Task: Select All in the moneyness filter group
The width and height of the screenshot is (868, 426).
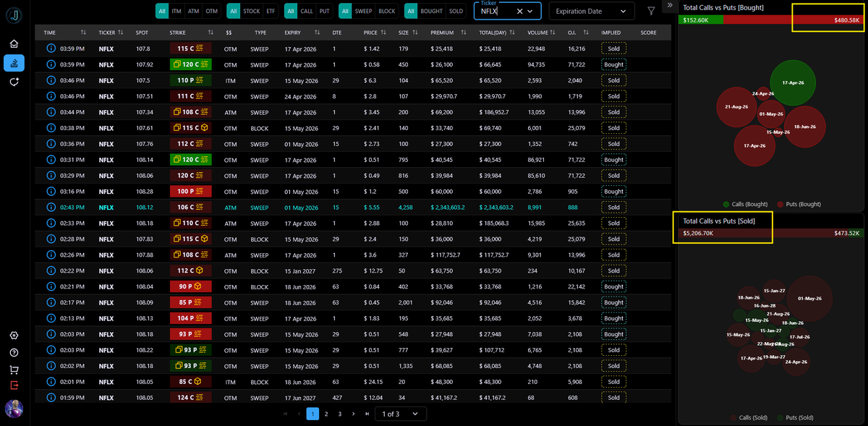Action: (162, 12)
